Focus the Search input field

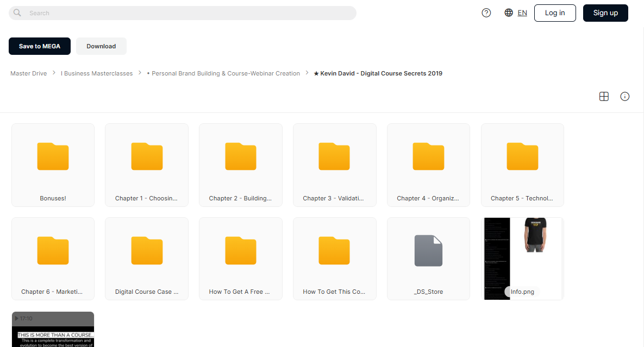coord(183,13)
